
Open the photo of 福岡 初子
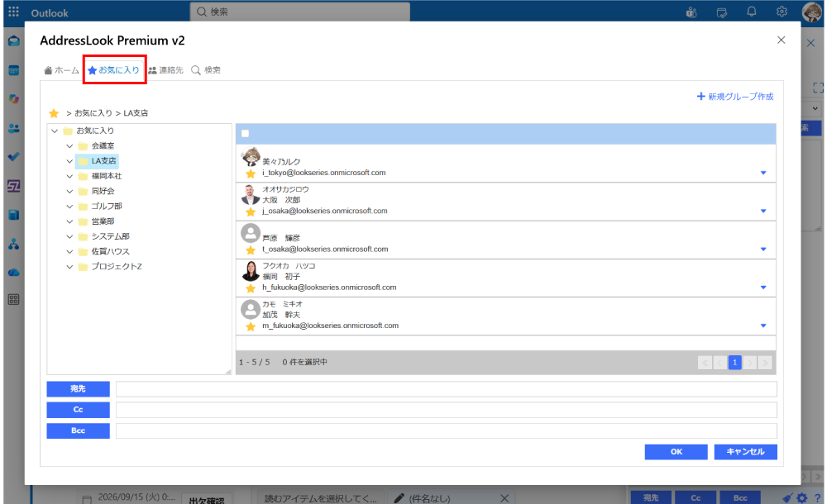[x=251, y=271]
